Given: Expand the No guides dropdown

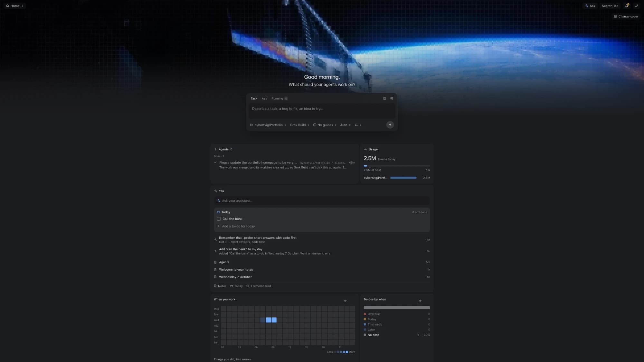Looking at the screenshot, I should (325, 125).
